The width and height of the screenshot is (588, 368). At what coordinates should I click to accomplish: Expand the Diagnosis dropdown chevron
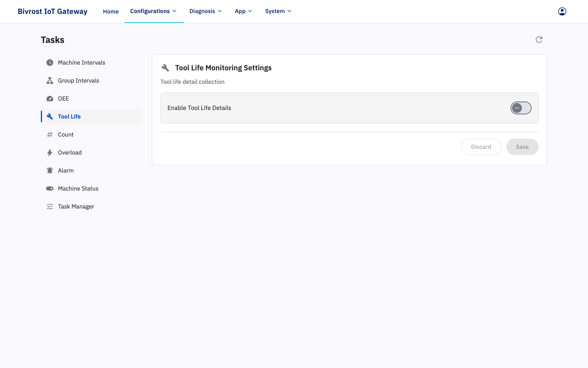(x=220, y=11)
